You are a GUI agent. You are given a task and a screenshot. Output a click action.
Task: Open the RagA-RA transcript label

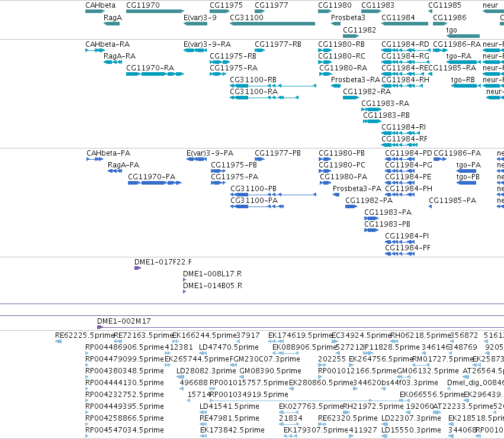tap(120, 56)
